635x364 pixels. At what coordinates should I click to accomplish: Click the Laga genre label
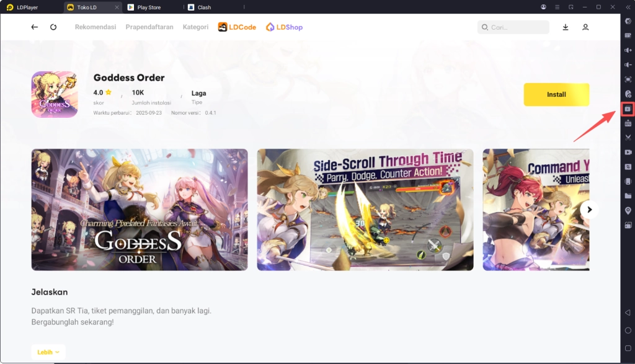click(x=199, y=93)
